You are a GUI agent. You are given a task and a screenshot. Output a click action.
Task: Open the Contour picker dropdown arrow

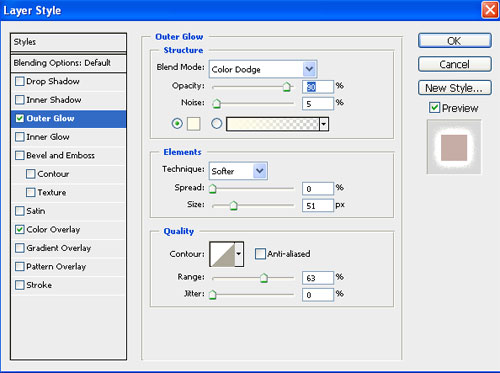click(239, 254)
